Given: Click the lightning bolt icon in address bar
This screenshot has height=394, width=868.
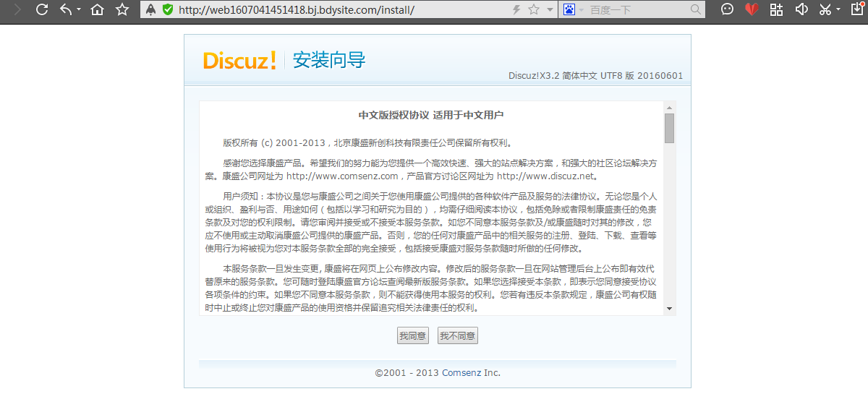Looking at the screenshot, I should click(516, 10).
